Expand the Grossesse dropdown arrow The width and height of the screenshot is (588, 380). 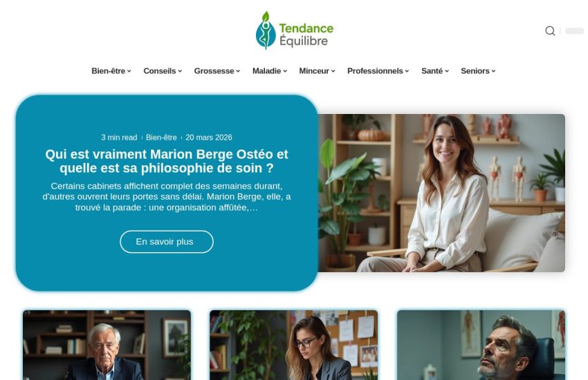click(238, 71)
